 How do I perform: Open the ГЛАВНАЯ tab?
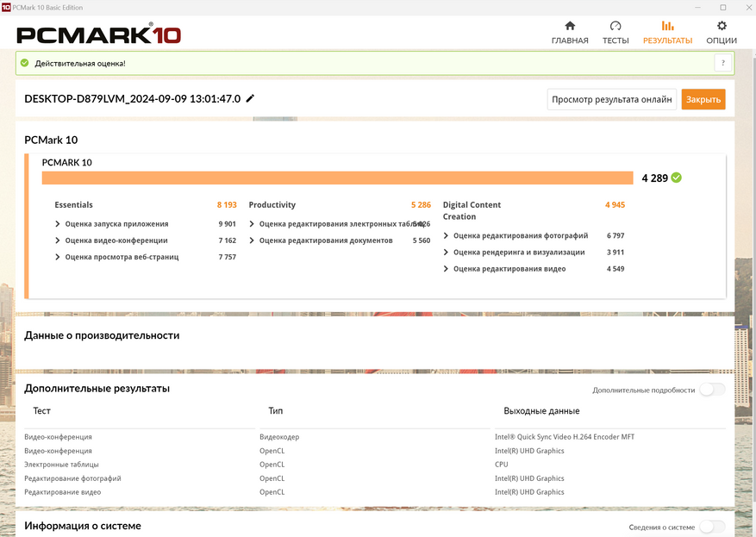570,33
